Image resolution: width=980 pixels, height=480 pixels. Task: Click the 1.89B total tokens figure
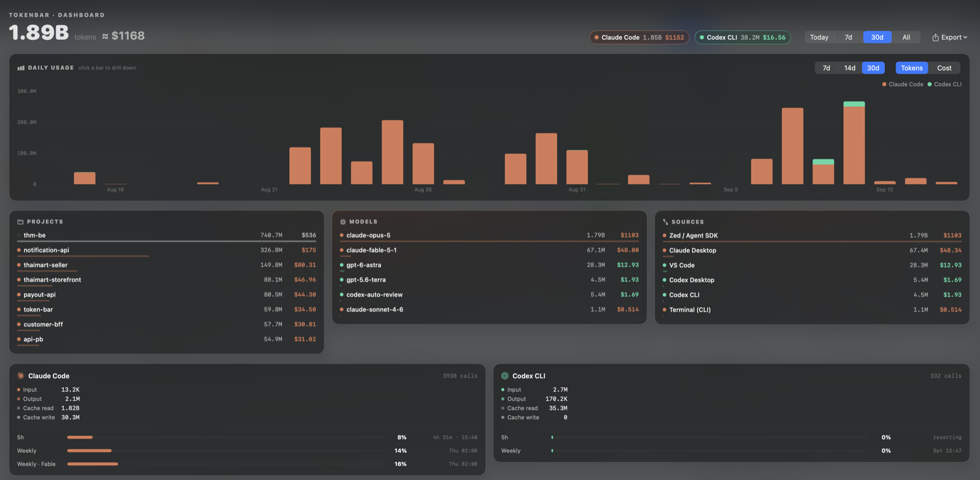tap(39, 33)
